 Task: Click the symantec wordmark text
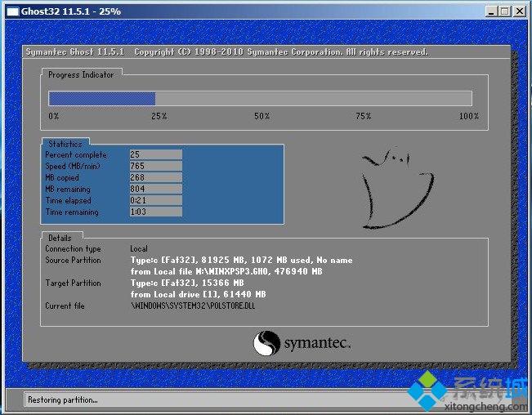[317, 343]
